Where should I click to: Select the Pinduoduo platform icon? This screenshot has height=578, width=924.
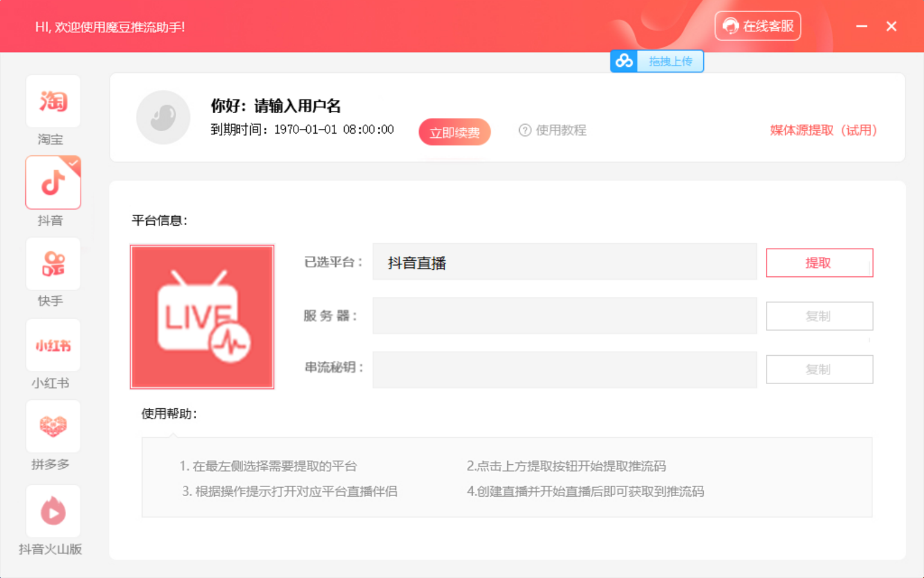[x=53, y=426]
